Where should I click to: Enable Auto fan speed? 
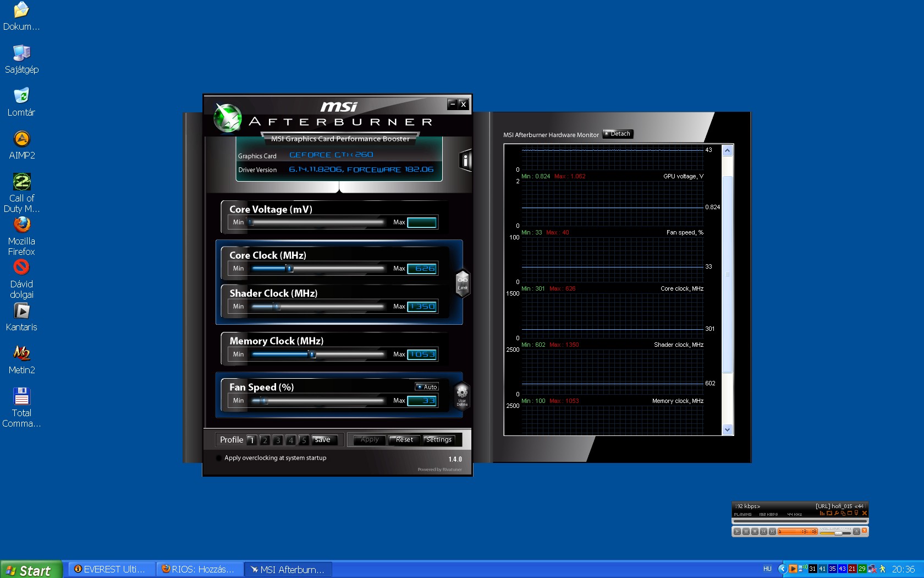[427, 387]
